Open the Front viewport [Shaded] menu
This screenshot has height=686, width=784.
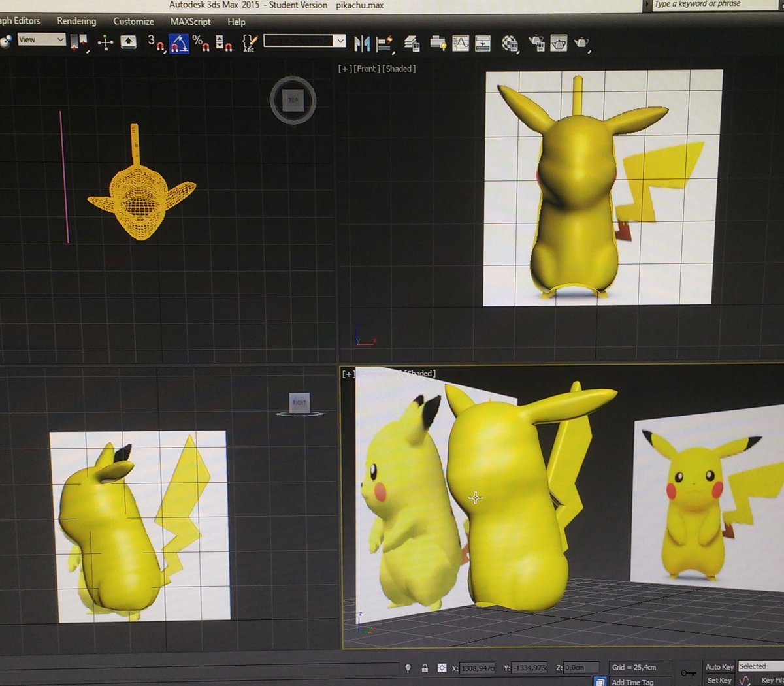pyautogui.click(x=399, y=69)
